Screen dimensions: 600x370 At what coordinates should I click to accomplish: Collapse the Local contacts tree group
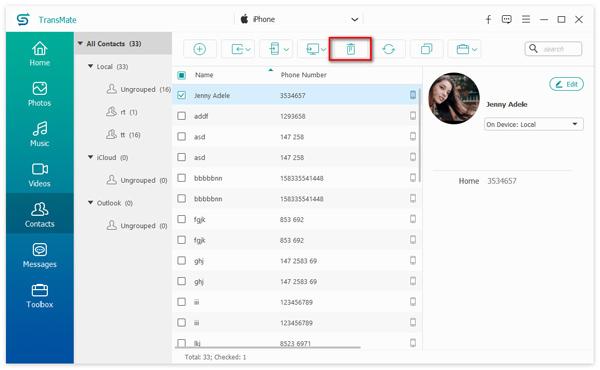pyautogui.click(x=91, y=66)
